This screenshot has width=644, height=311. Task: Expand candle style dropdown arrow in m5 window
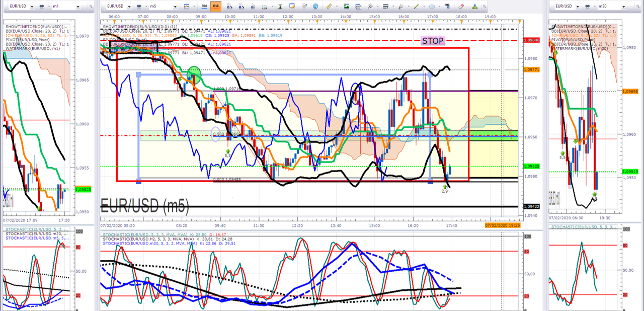click(x=146, y=7)
